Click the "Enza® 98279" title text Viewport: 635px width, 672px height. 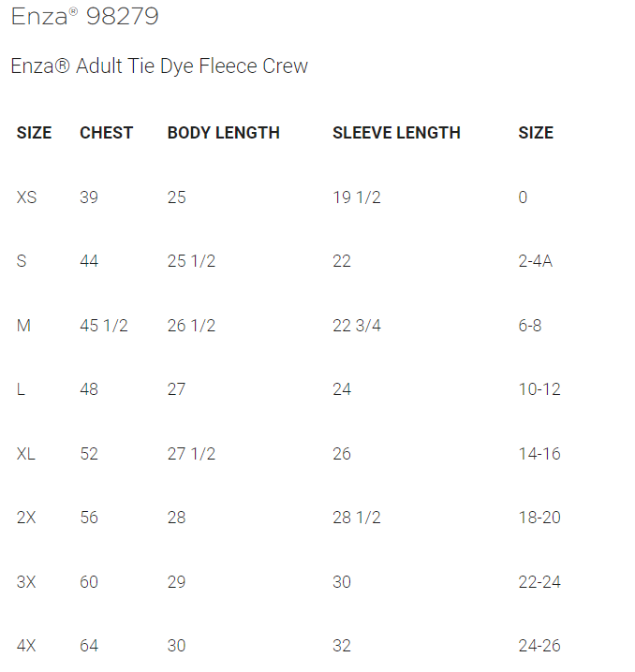pos(84,16)
